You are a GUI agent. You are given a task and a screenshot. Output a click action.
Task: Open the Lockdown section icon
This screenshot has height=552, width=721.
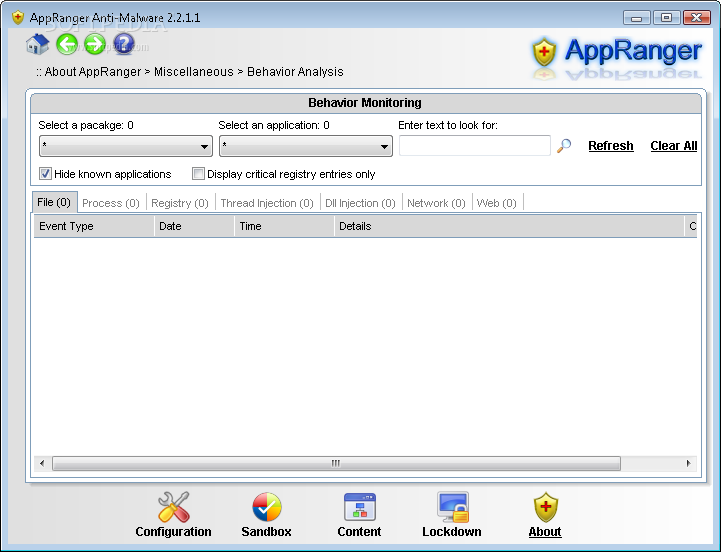coord(452,507)
